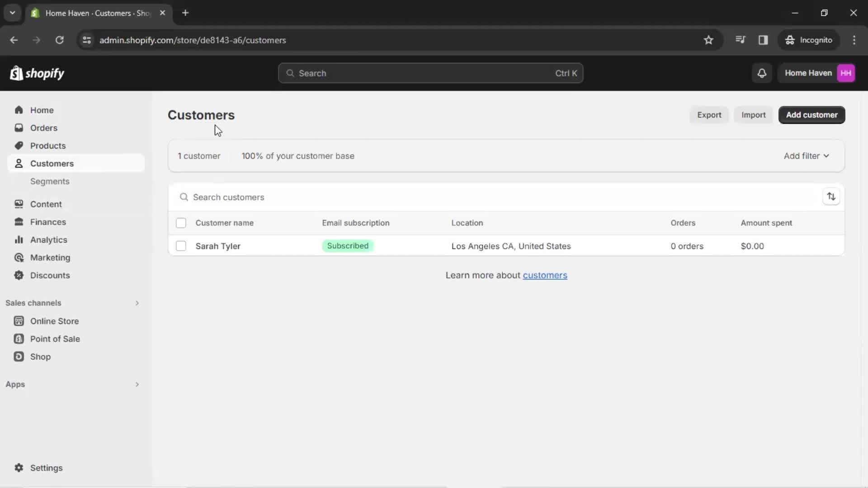Toggle the Sarah Tyler row checkbox
This screenshot has height=488, width=868.
click(181, 246)
